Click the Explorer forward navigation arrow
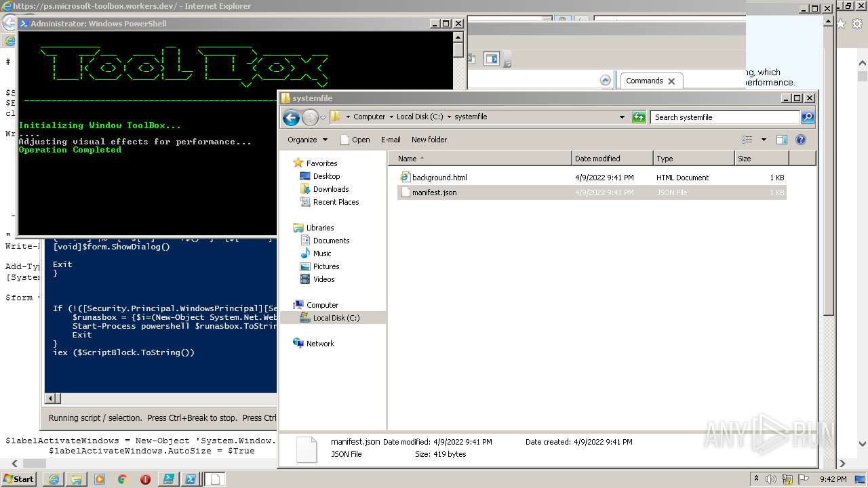868x488 pixels. coord(310,117)
